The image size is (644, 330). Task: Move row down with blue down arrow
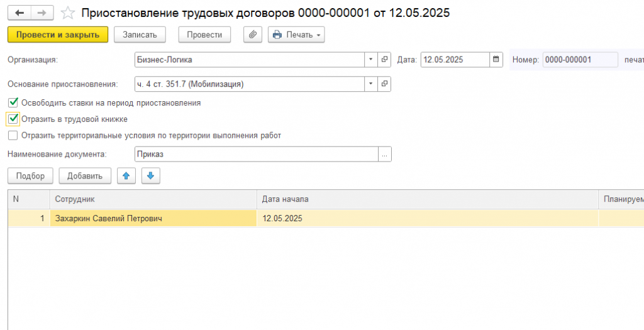[151, 175]
